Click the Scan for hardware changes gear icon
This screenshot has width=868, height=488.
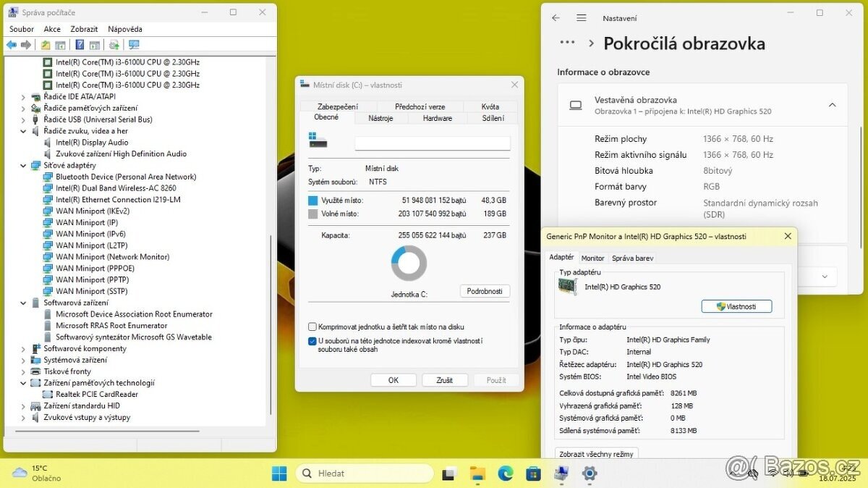[x=114, y=44]
